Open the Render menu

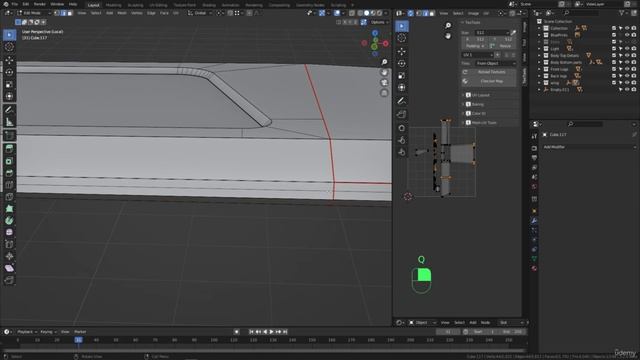(40, 4)
